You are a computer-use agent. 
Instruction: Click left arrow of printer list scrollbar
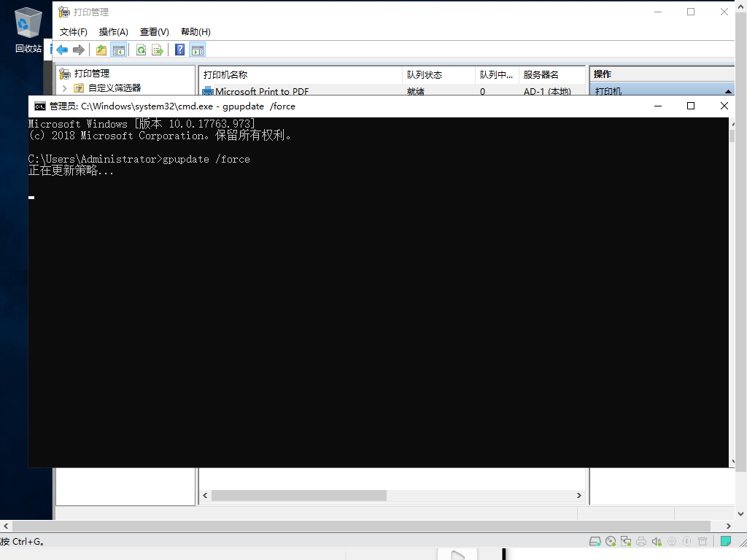[205, 495]
